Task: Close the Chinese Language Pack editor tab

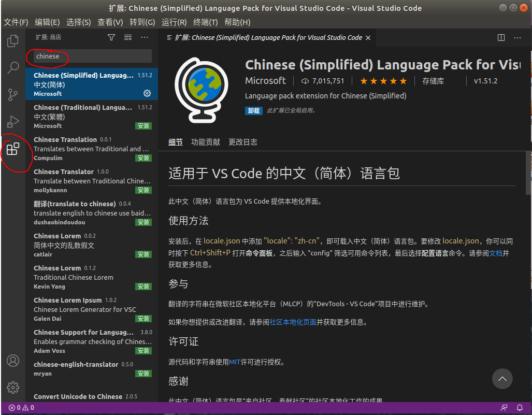Action: tap(368, 38)
